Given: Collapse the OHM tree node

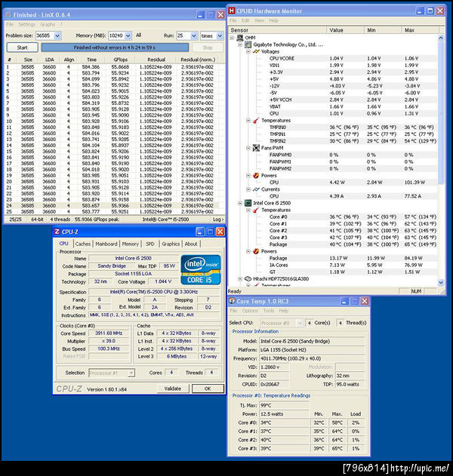Looking at the screenshot, I should click(232, 38).
